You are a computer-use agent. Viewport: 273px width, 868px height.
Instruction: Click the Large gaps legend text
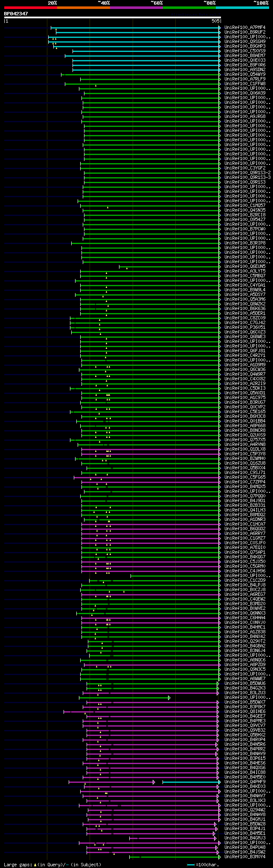click(x=53, y=865)
